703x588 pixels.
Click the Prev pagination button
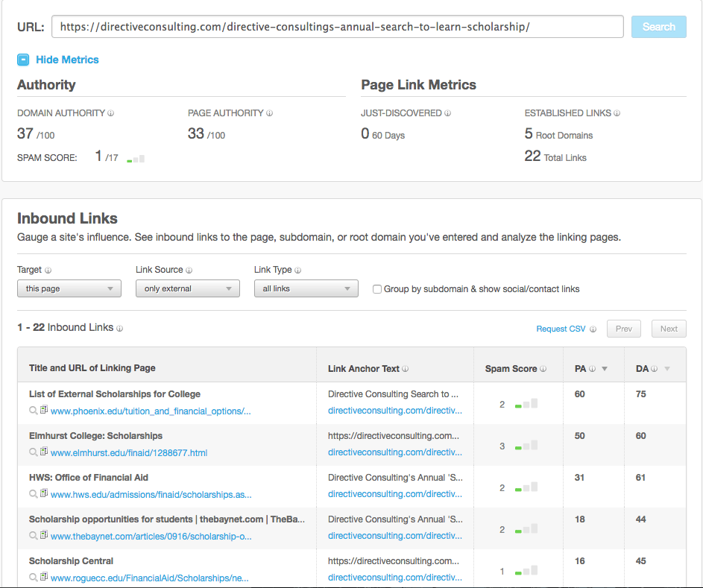tap(624, 329)
